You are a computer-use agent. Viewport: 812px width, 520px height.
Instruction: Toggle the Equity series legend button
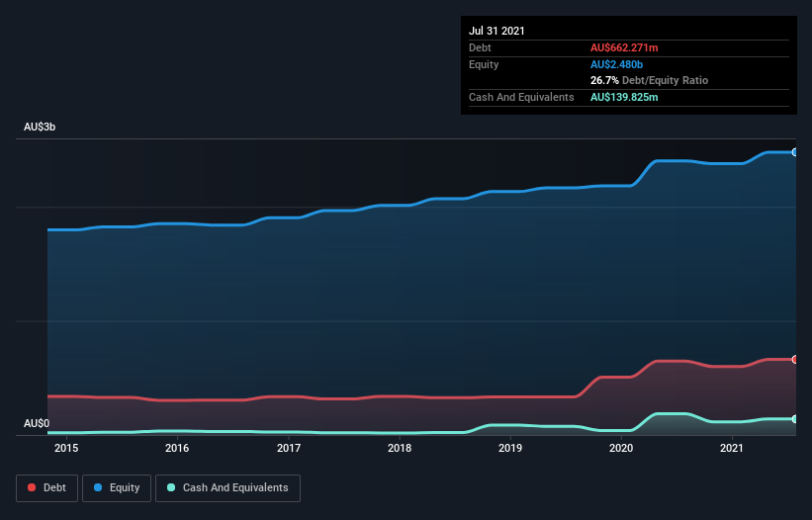click(117, 488)
